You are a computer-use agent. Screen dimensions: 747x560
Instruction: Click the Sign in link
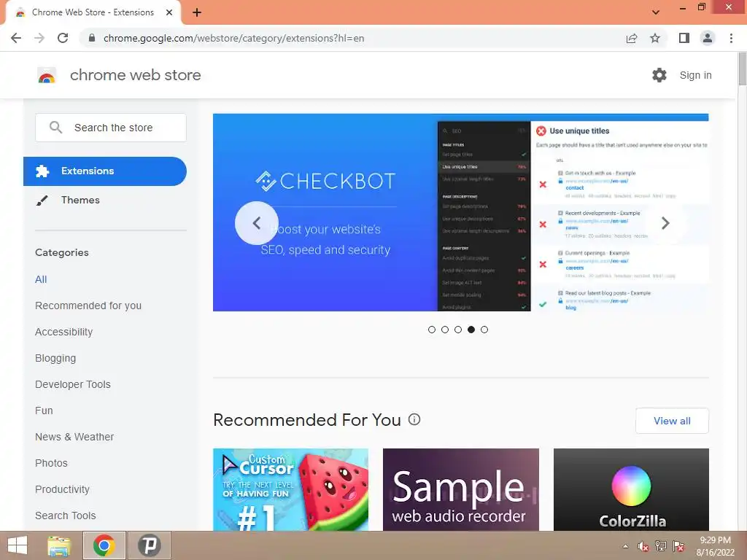click(x=695, y=75)
